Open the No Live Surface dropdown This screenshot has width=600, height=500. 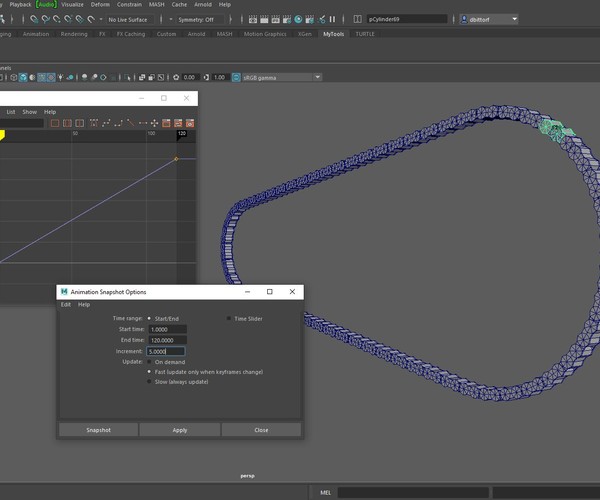[x=129, y=19]
